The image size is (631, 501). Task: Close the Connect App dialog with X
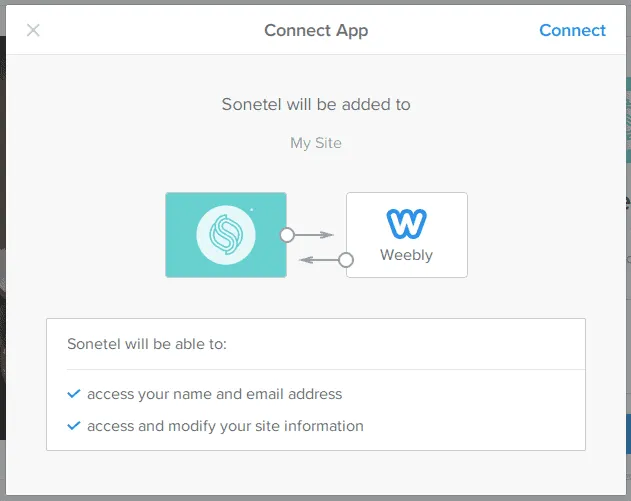(x=33, y=30)
